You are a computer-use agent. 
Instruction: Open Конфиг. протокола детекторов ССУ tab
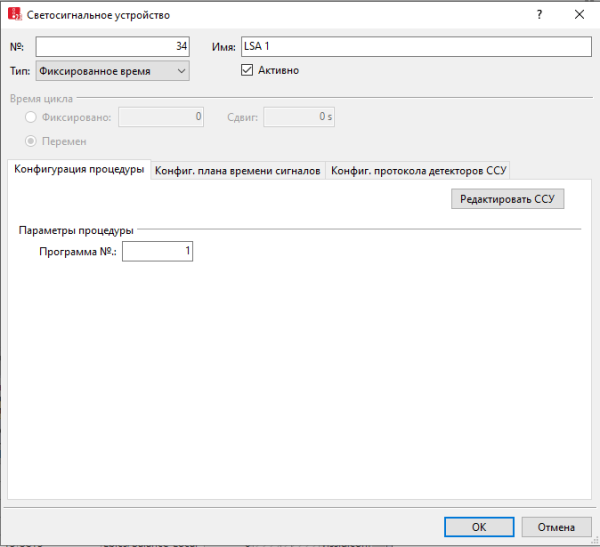coord(420,170)
